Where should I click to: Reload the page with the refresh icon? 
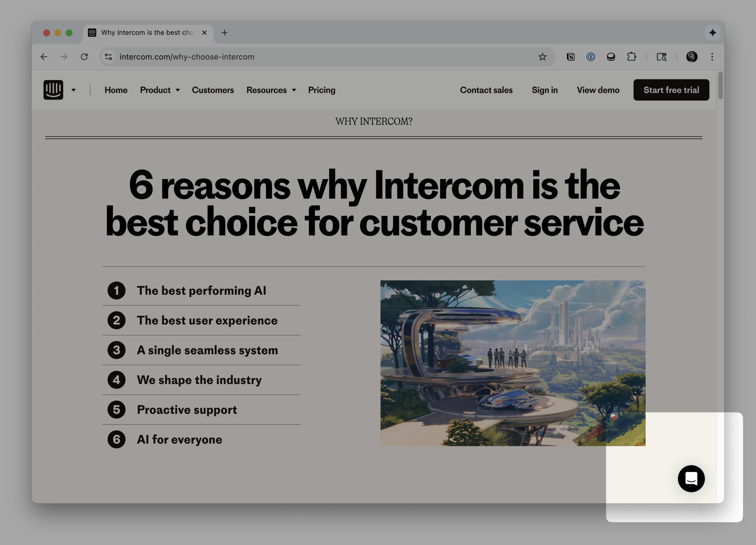pos(84,57)
